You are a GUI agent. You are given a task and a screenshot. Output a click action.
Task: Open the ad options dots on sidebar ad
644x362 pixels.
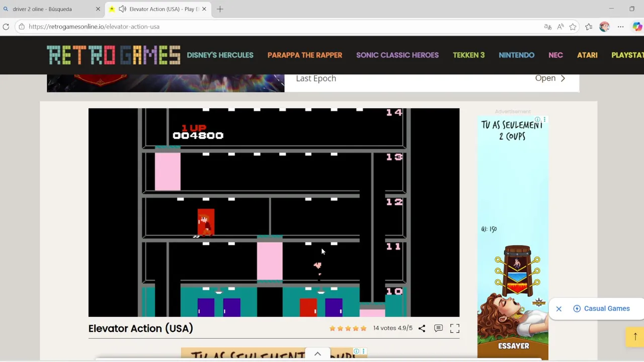[x=544, y=120]
